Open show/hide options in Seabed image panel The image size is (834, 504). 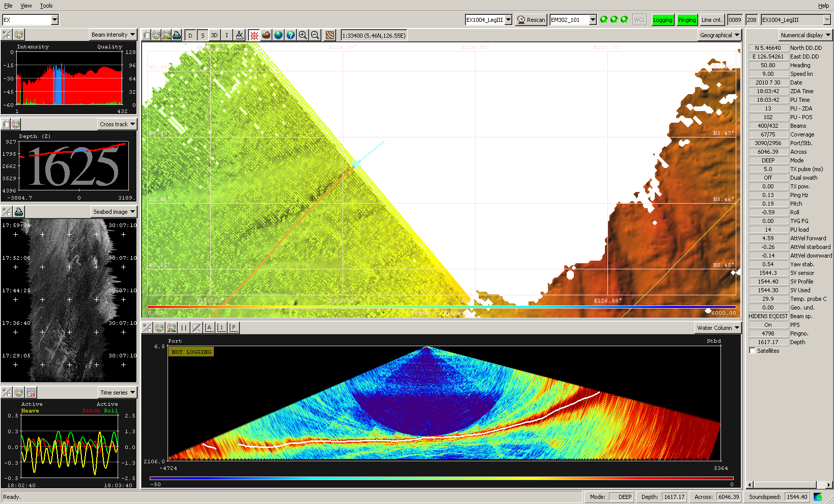pyautogui.click(x=7, y=211)
